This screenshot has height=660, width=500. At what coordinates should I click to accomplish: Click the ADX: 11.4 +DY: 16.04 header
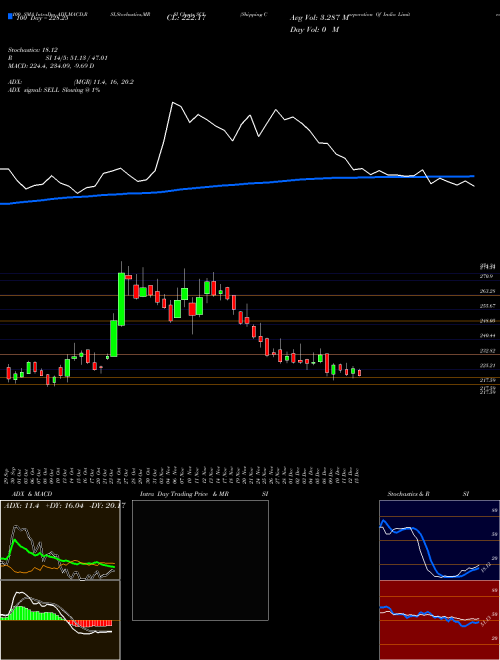click(64, 506)
